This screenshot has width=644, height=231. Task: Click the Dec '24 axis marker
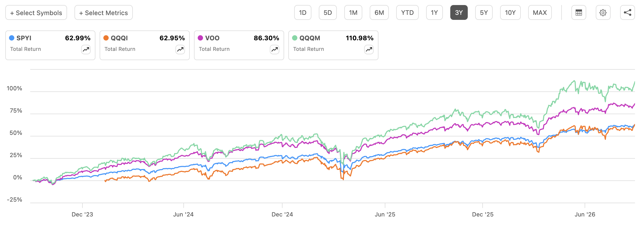point(282,214)
